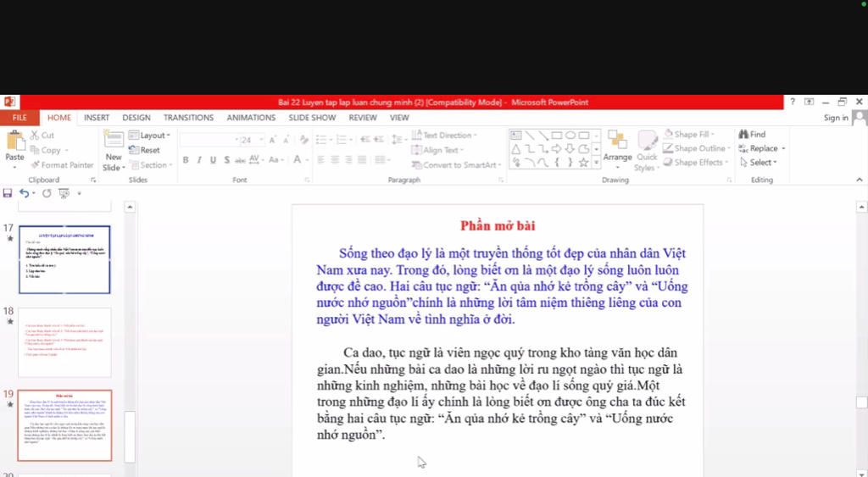Toggle Italic formatting
Screen dimensions: 868x477
click(x=199, y=160)
